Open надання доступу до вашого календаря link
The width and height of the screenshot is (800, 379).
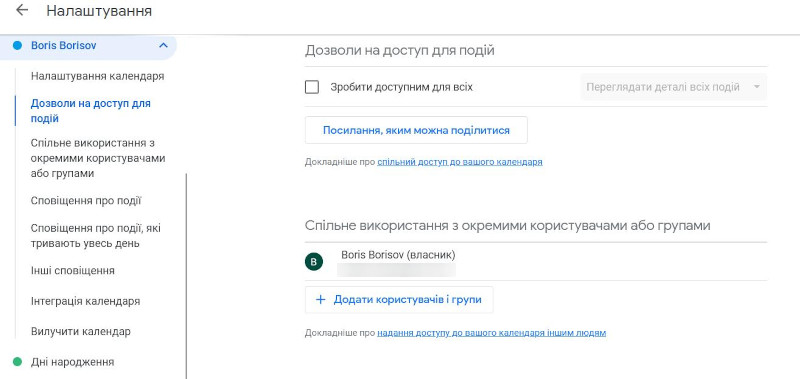[492, 333]
